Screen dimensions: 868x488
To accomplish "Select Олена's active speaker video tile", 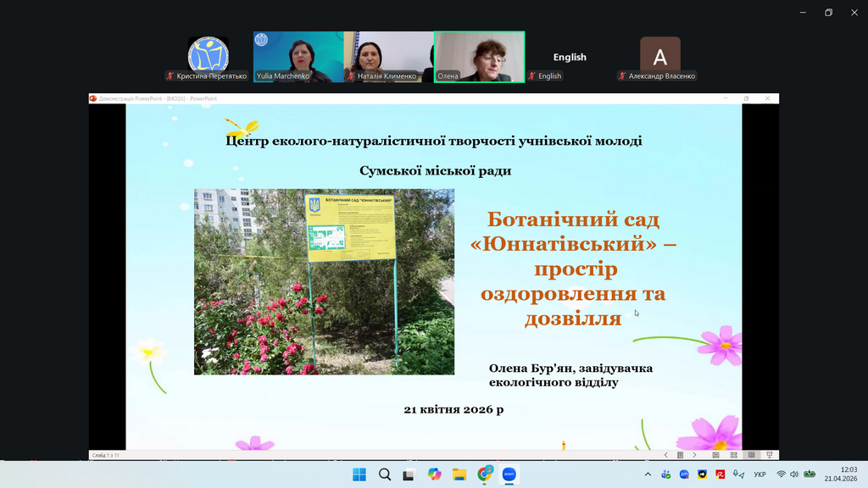I will tap(479, 56).
